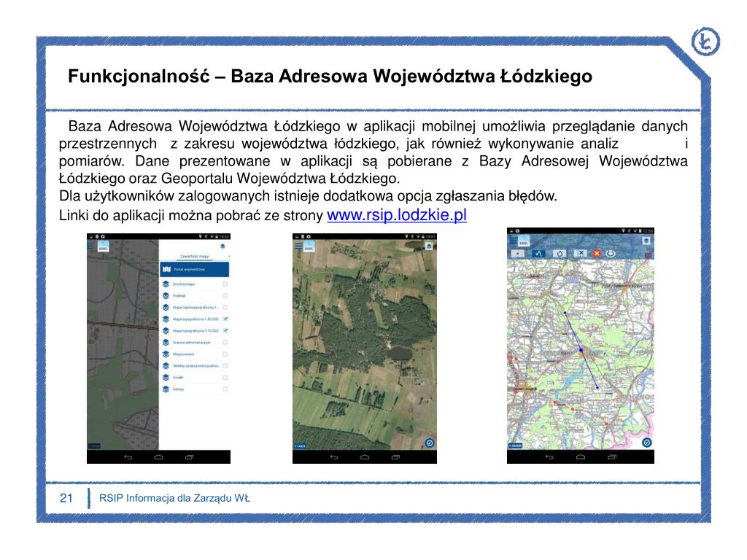The image size is (747, 560).
Task: Tap BAWŁ logo in left phone screenshot
Action: (x=103, y=246)
